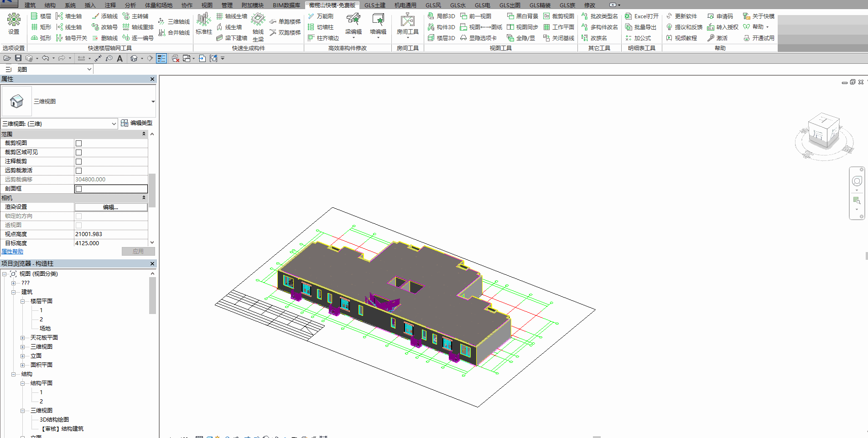Activate the 万能刷 brush tool

click(321, 16)
